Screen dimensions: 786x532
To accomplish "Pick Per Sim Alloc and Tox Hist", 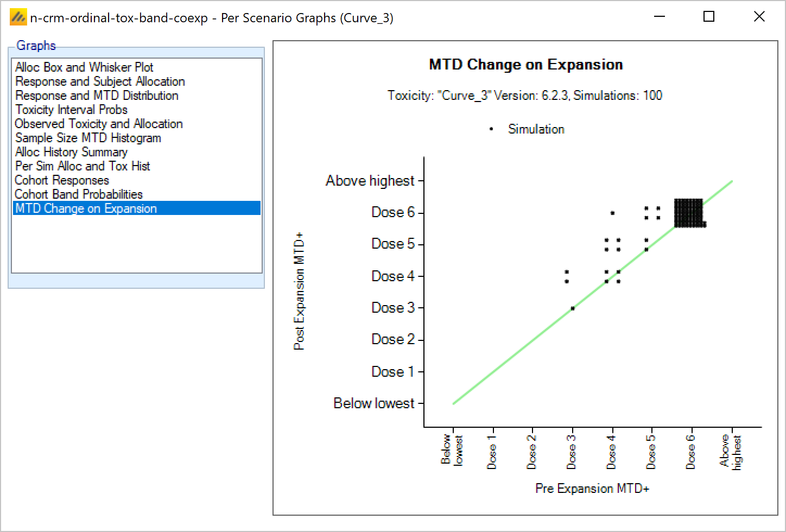I will point(83,166).
